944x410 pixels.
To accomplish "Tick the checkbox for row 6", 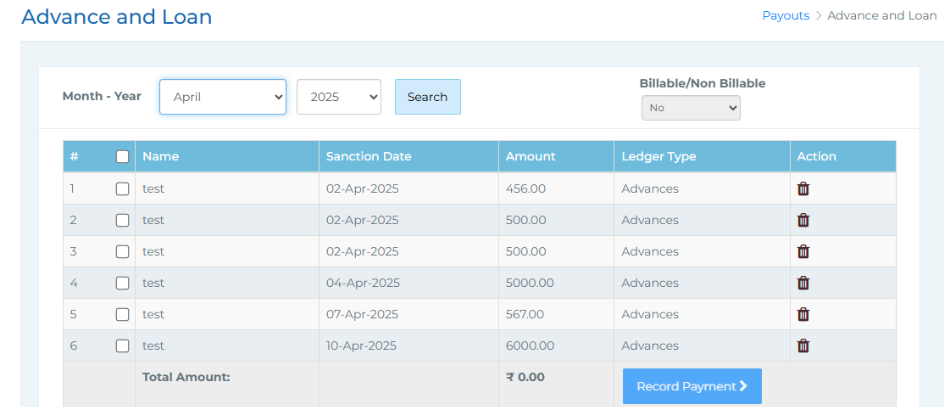I will pyautogui.click(x=122, y=346).
